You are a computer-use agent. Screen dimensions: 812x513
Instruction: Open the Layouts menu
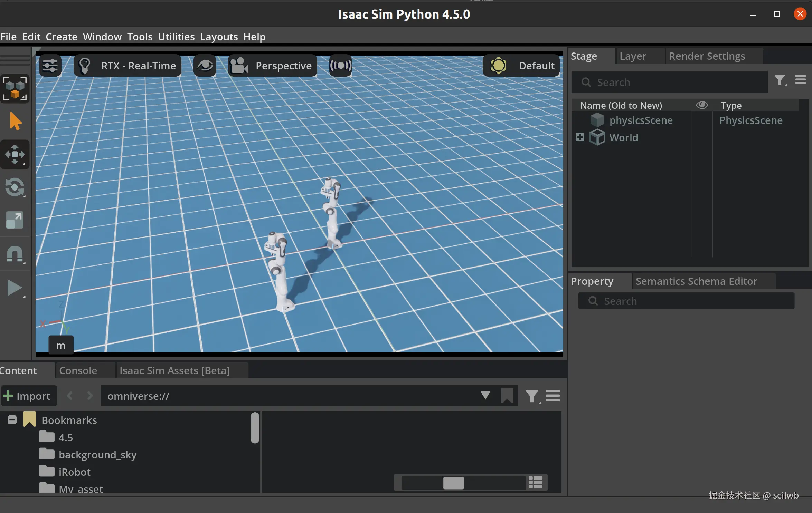coord(219,37)
